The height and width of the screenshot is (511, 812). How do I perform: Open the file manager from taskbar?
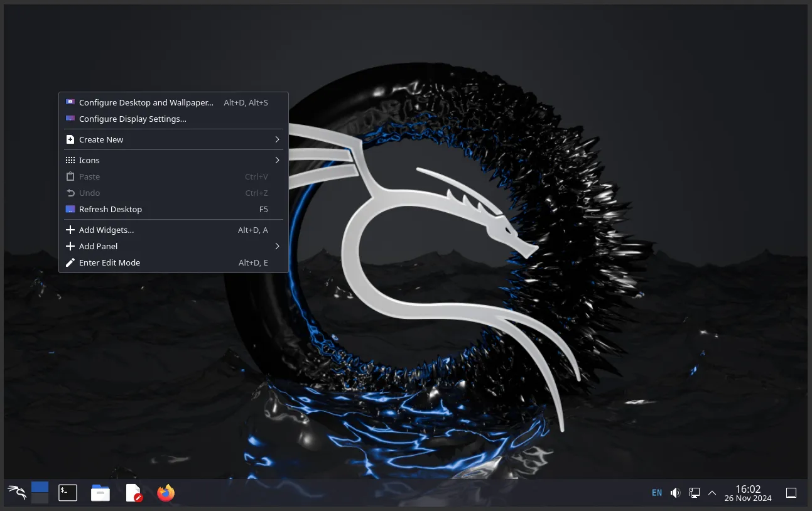tap(100, 493)
